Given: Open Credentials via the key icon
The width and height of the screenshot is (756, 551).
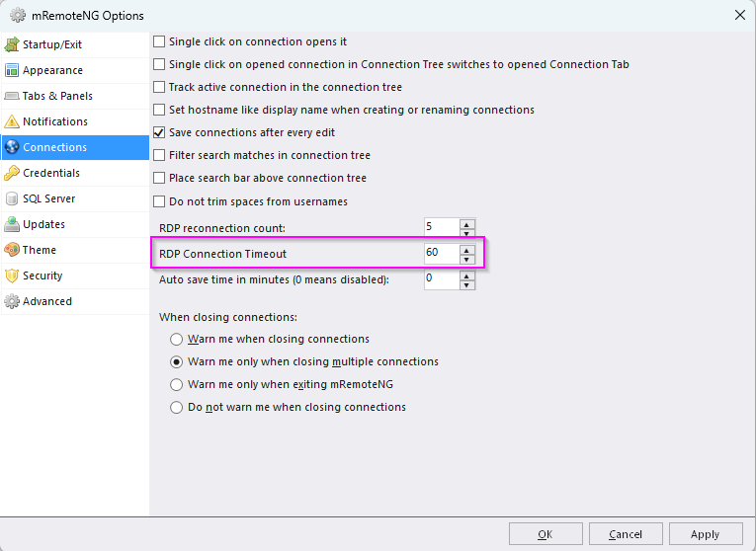Looking at the screenshot, I should (x=12, y=173).
